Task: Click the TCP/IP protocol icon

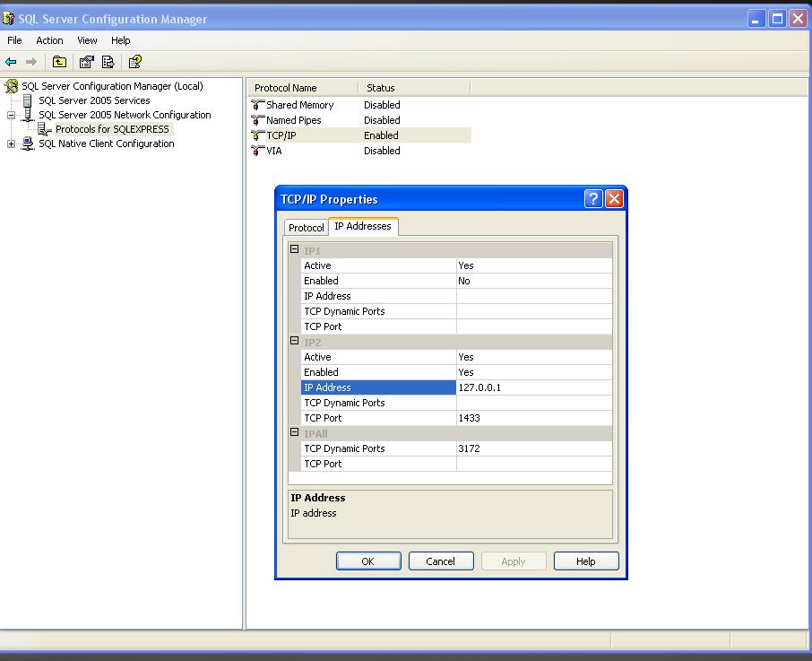Action: [x=257, y=135]
